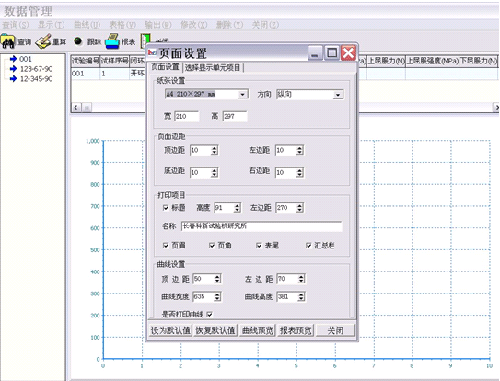Click the pencil-and-paper toolbar icon
Image resolution: width=500 pixels, height=381 pixels.
[x=43, y=41]
